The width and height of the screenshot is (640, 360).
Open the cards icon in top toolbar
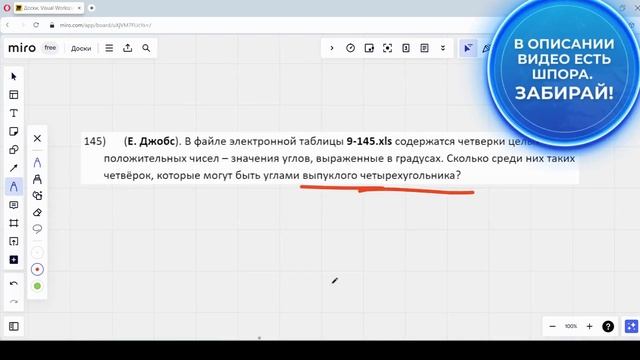pos(406,48)
